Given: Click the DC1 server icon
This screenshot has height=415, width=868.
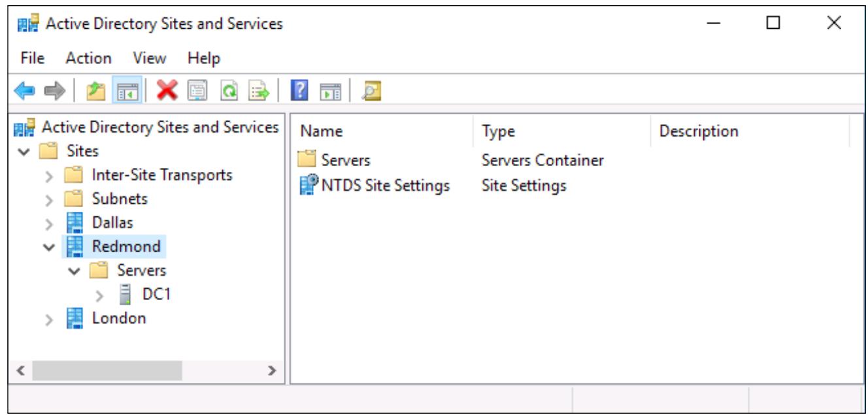Looking at the screenshot, I should (125, 294).
